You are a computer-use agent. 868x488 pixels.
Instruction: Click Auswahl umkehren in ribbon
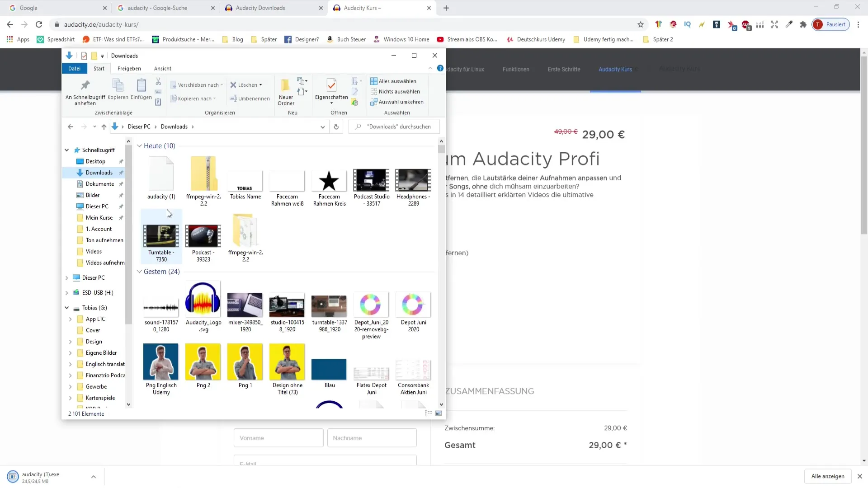point(397,102)
